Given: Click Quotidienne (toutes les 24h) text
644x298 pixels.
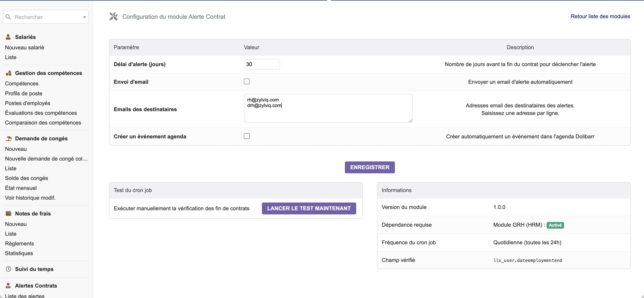Looking at the screenshot, I should [527, 243].
